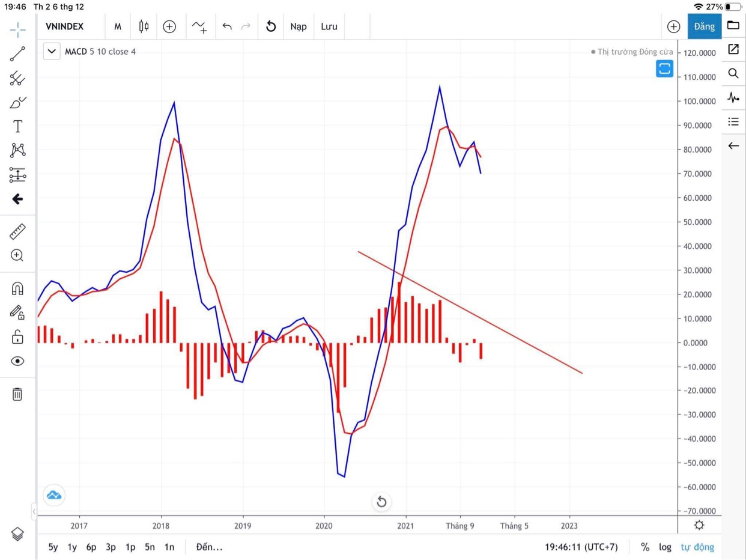Click the blue Đăng publish button

[704, 26]
